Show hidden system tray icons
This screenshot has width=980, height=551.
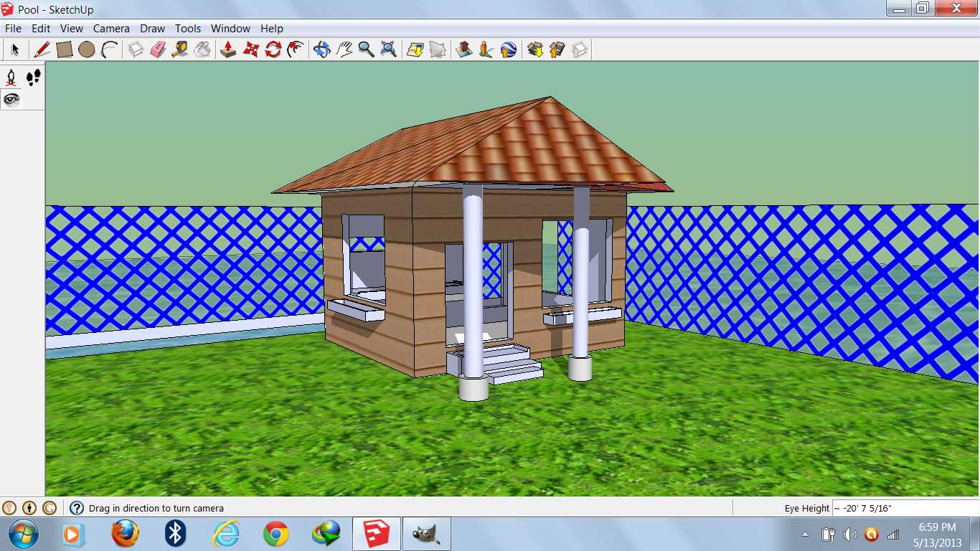click(805, 534)
